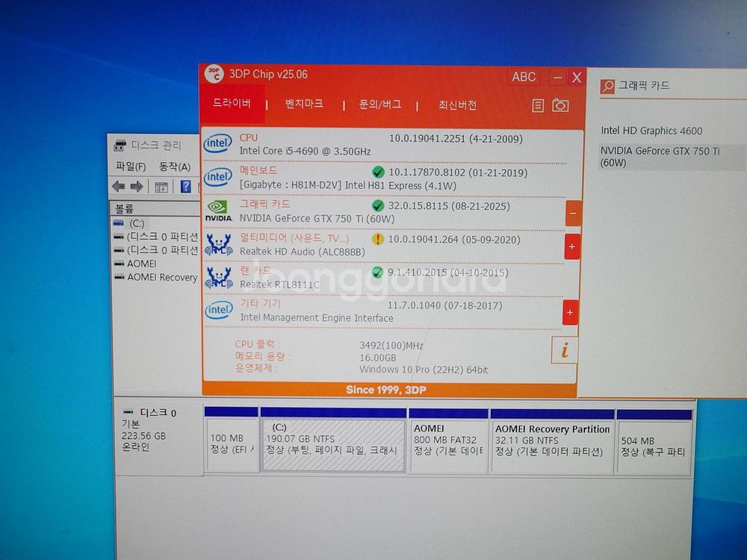Image resolution: width=747 pixels, height=560 pixels.
Task: Click green check mark on 랜 카드 row
Action: 377,273
